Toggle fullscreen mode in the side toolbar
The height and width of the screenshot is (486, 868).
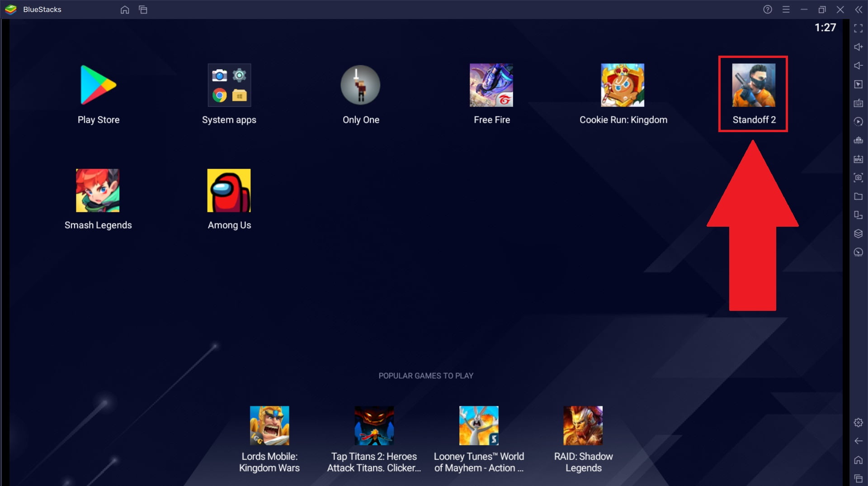coord(858,28)
